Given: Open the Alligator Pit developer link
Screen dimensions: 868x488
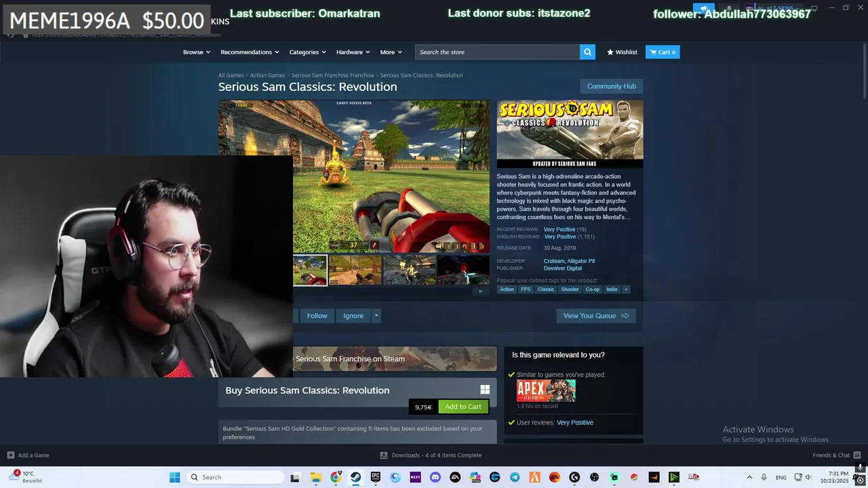Looking at the screenshot, I should [x=581, y=261].
